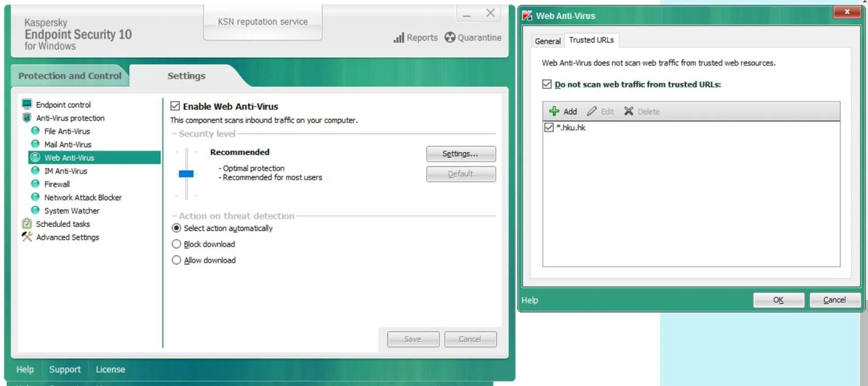
Task: Open KSN reputation service tab
Action: click(263, 21)
